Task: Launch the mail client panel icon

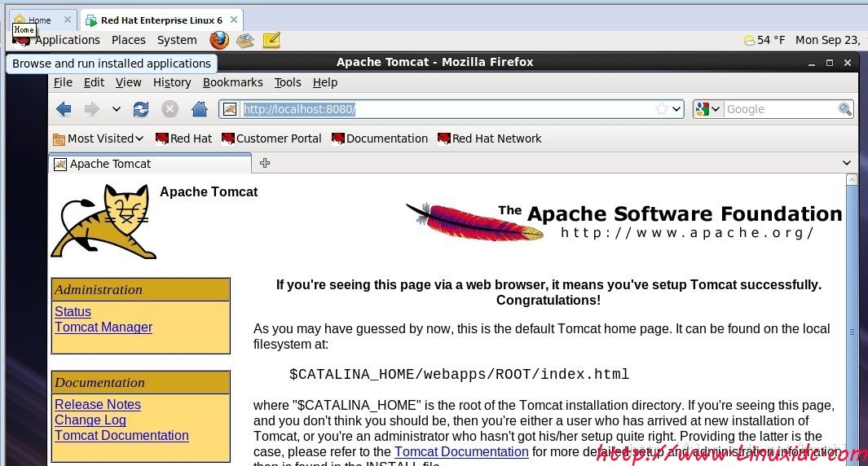Action: 245,40
